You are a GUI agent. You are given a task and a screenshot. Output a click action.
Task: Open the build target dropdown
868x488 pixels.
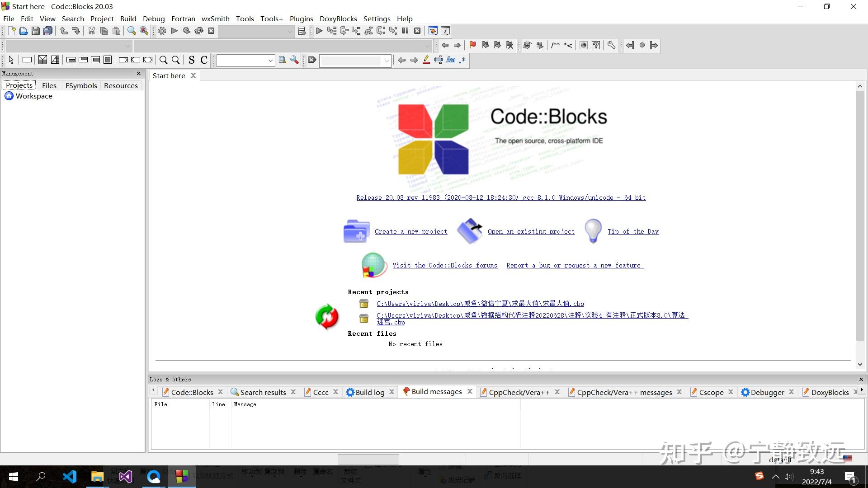(x=290, y=31)
